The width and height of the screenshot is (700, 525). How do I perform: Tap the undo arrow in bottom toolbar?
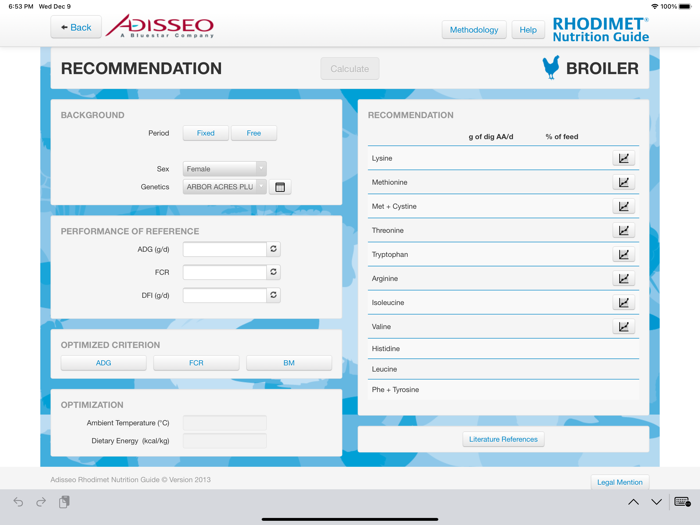18,502
